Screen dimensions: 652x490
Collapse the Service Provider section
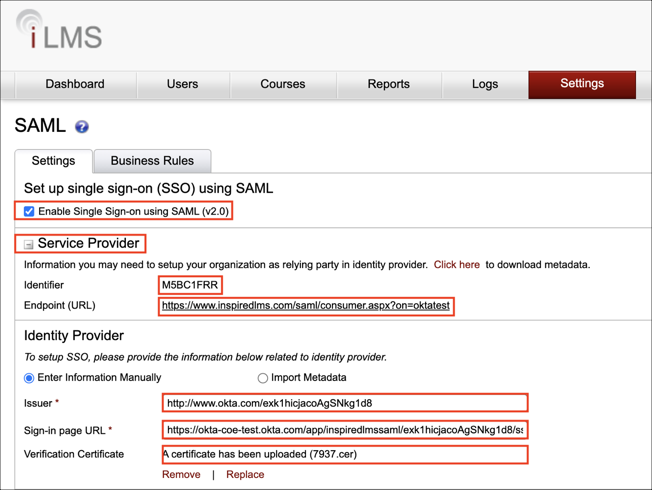point(29,245)
